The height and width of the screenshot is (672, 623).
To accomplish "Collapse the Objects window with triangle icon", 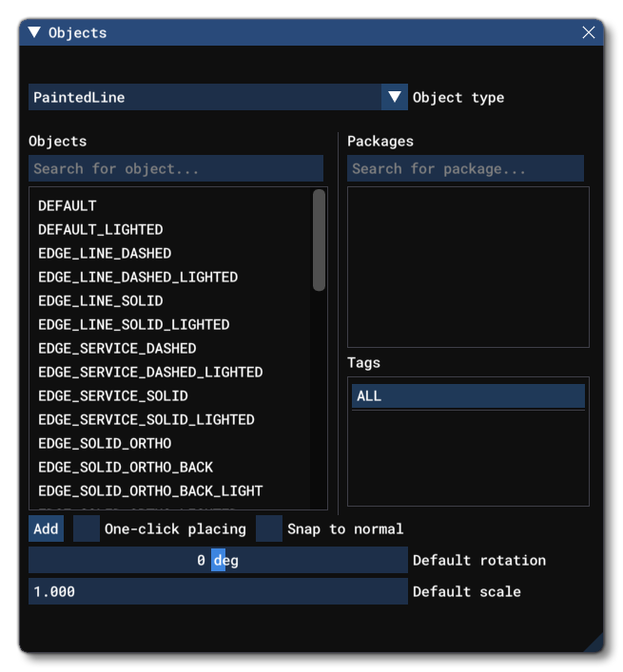I will click(34, 32).
